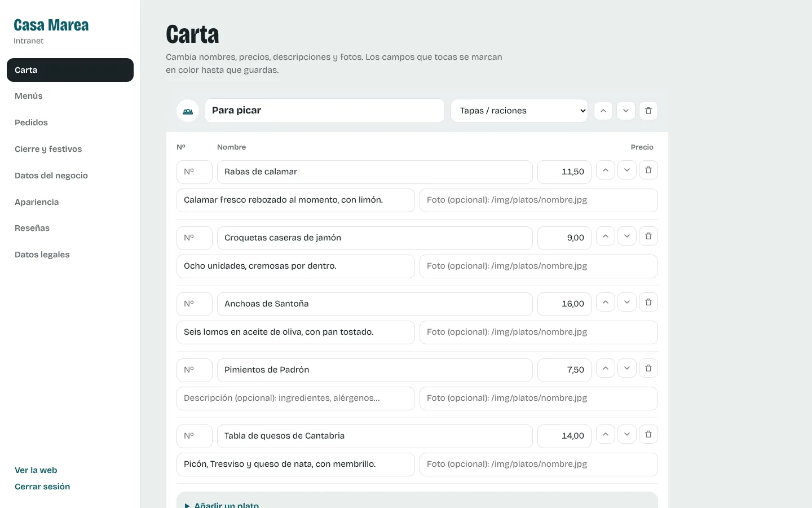Click the Pimientos de Padrón name field
The height and width of the screenshot is (508, 812).
375,370
